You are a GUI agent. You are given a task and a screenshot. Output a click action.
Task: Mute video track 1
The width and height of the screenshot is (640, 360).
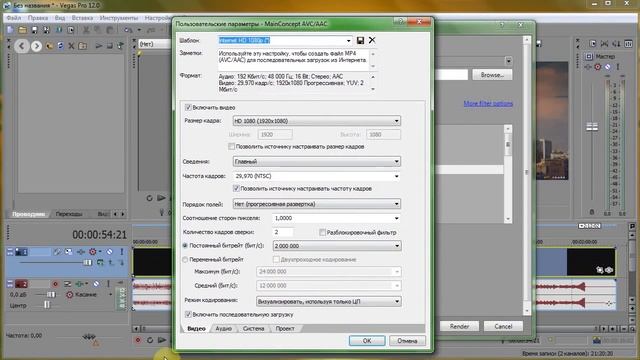click(x=110, y=252)
